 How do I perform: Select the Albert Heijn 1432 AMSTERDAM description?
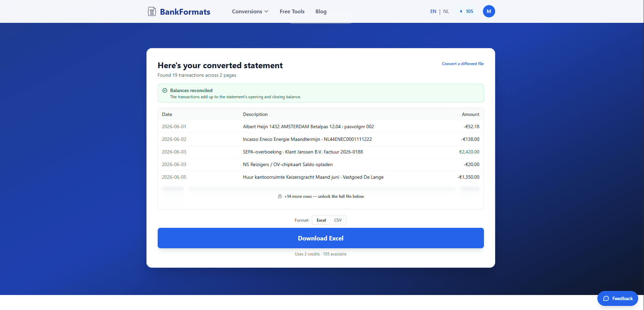pyautogui.click(x=308, y=127)
